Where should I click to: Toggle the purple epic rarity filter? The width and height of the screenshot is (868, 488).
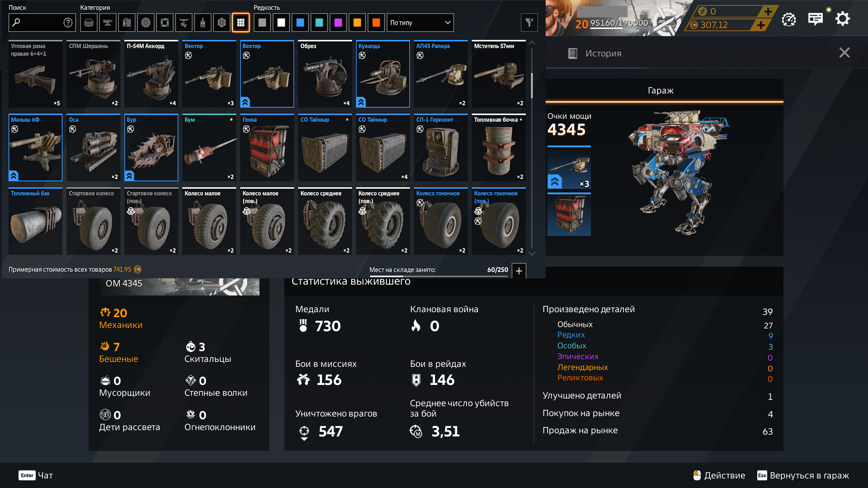pyautogui.click(x=338, y=23)
